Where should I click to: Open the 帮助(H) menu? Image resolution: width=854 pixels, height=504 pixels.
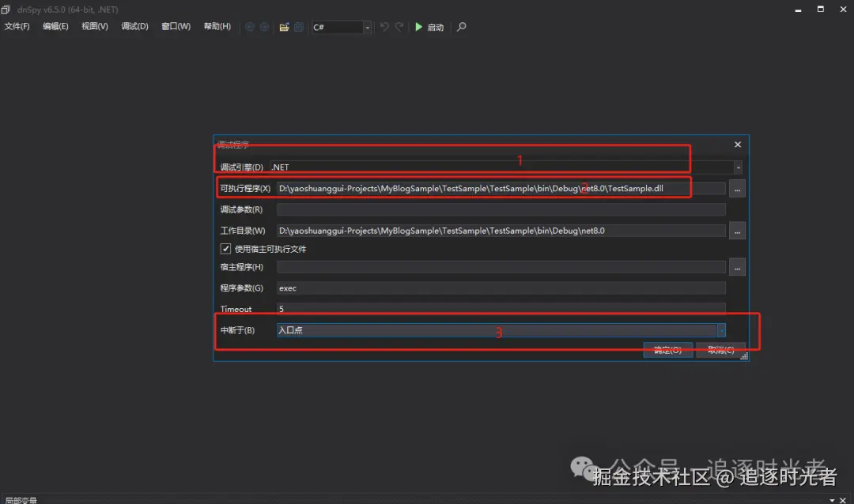217,26
